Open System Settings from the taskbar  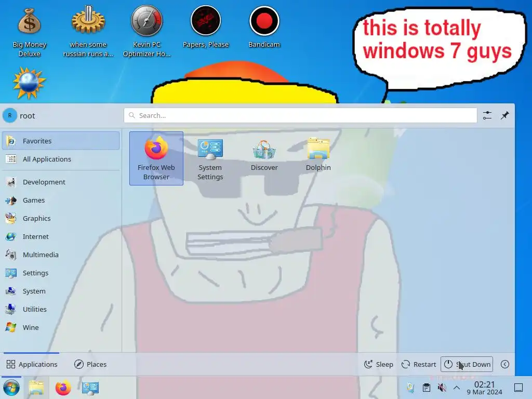click(x=90, y=388)
